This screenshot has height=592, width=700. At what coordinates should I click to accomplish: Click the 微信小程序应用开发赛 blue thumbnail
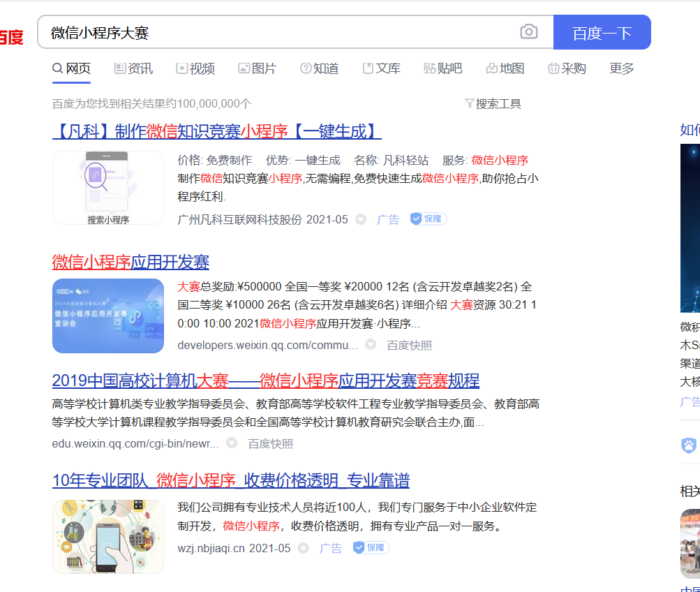108,316
